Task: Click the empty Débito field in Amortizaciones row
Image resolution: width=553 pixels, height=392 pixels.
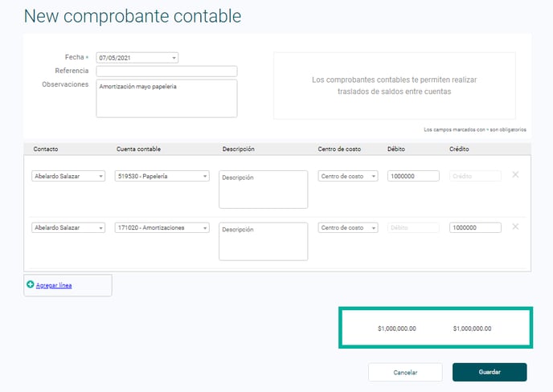Action: pos(413,227)
